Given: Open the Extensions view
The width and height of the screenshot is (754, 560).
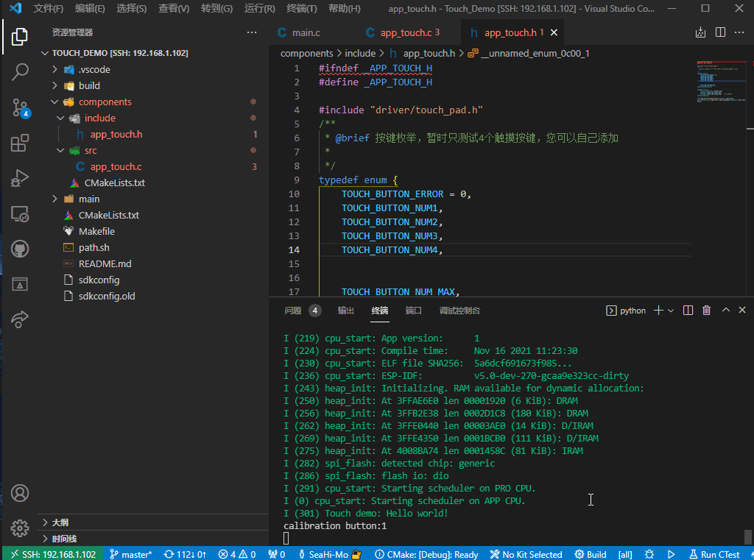Looking at the screenshot, I should pyautogui.click(x=20, y=143).
